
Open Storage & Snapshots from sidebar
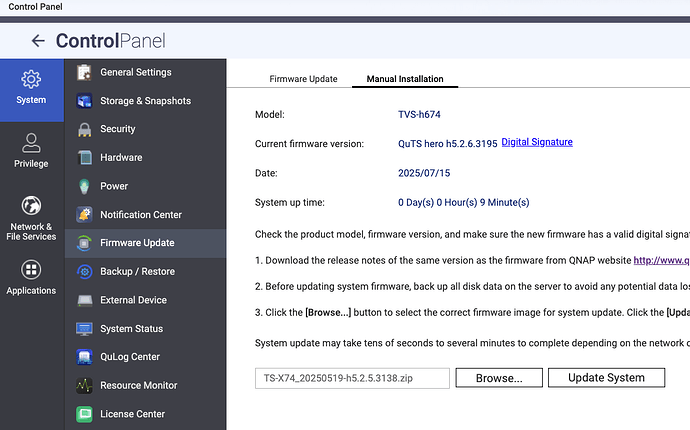144,101
